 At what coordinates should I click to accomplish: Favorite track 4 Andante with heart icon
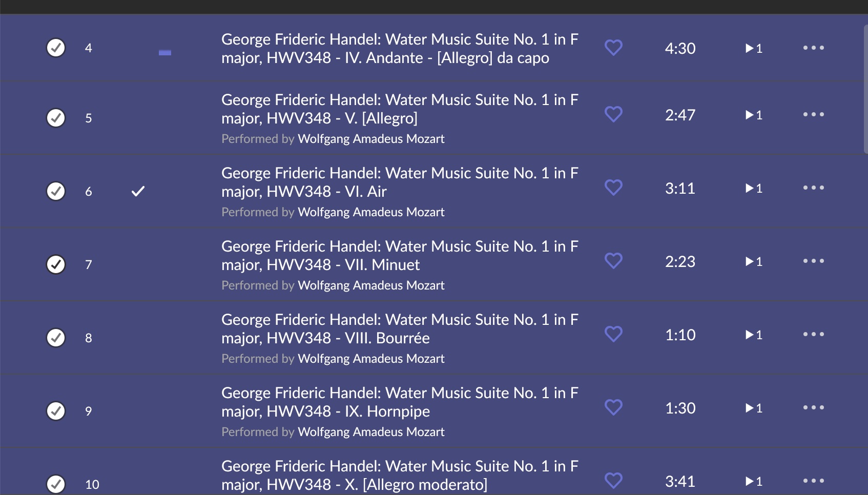coord(613,48)
